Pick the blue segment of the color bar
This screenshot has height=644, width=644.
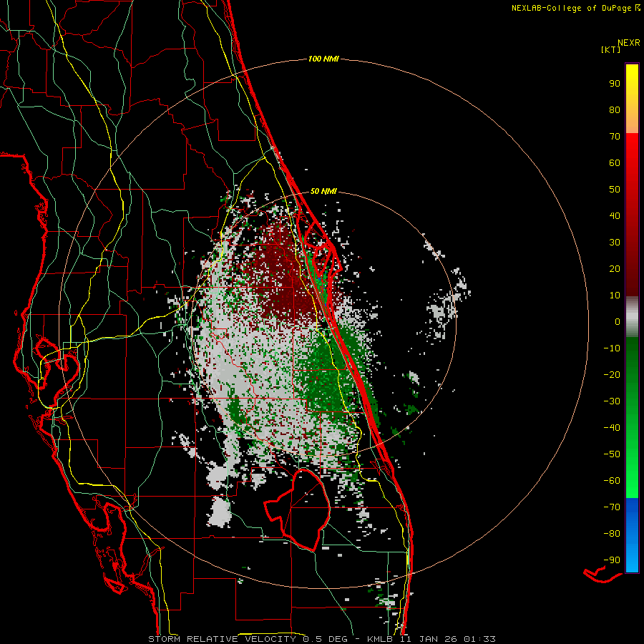pyautogui.click(x=632, y=535)
